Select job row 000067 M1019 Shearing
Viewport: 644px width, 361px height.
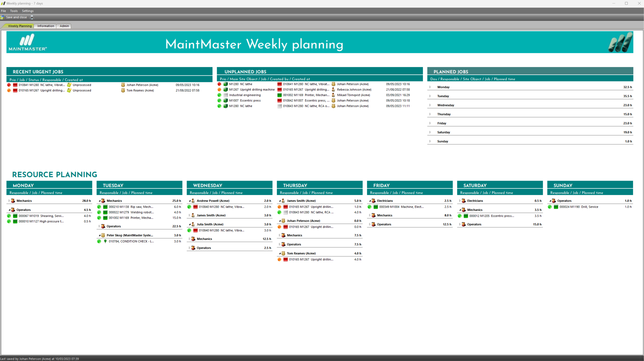[49, 216]
